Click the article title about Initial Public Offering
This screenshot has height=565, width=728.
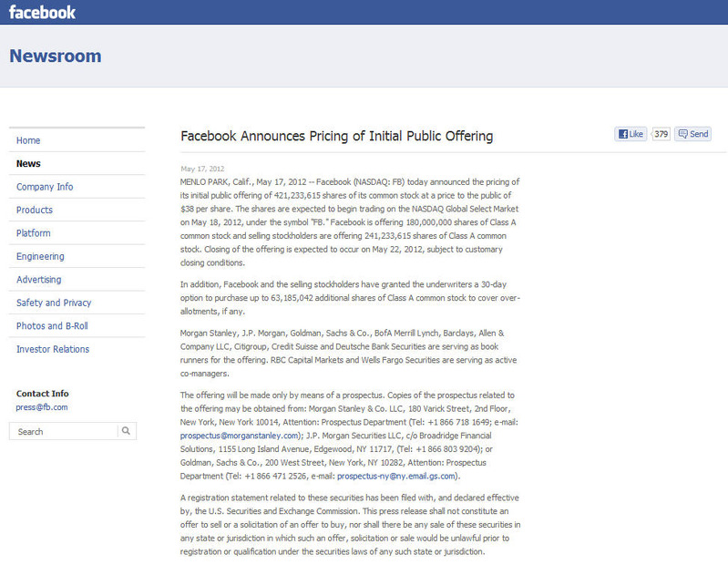coord(336,136)
